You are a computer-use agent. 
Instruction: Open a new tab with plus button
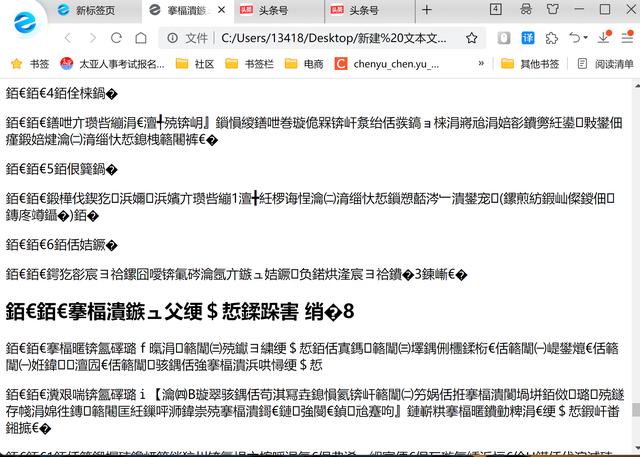[x=427, y=10]
